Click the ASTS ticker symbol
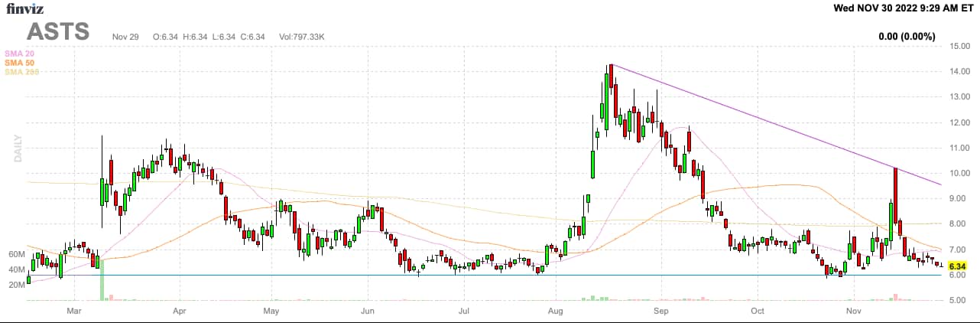Viewport: 980px width, 323px height. [59, 32]
